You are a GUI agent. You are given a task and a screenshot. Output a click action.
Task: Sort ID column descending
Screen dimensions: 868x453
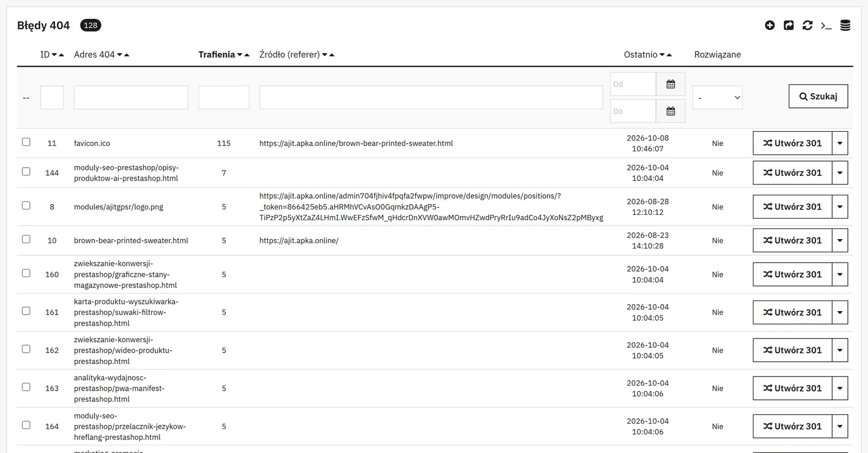click(54, 55)
